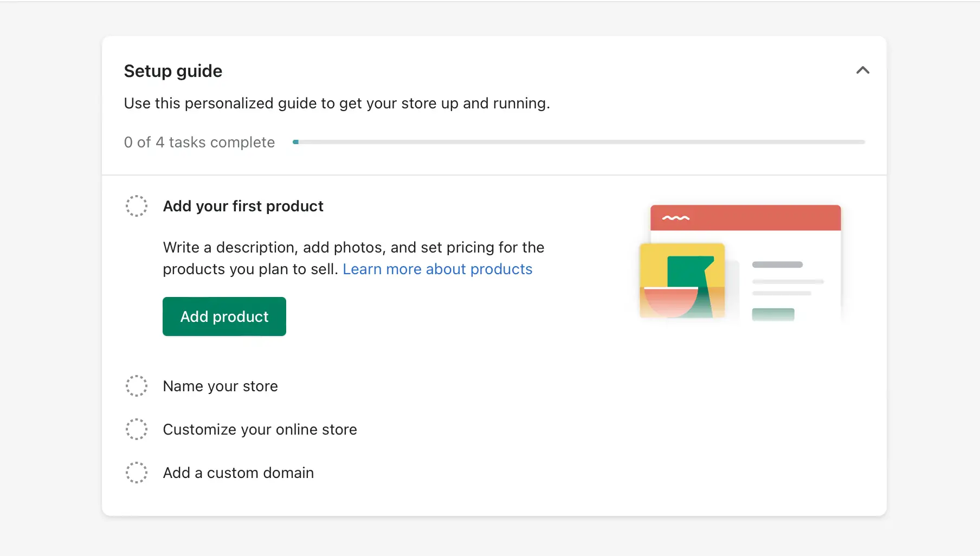The image size is (980, 556).
Task: Click the 0 of 4 tasks complete text
Action: (x=199, y=142)
